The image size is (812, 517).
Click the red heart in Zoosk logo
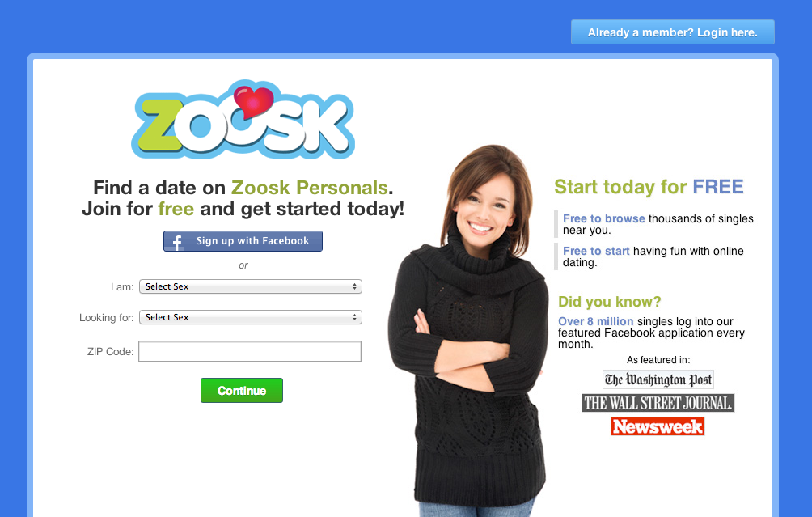pos(253,101)
